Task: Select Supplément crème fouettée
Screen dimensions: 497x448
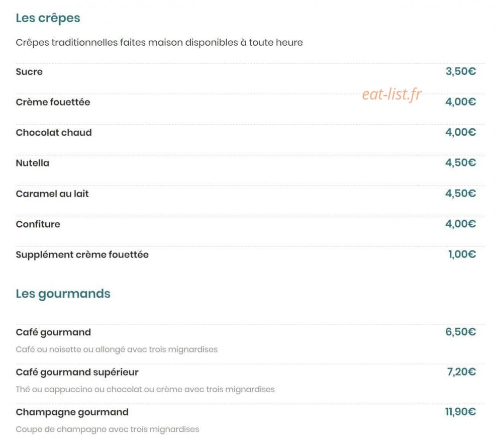Action: tap(82, 254)
